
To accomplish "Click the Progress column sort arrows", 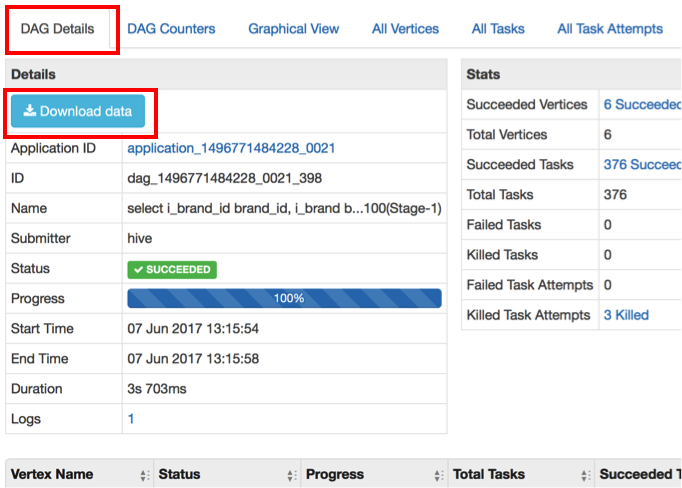I will [439, 475].
